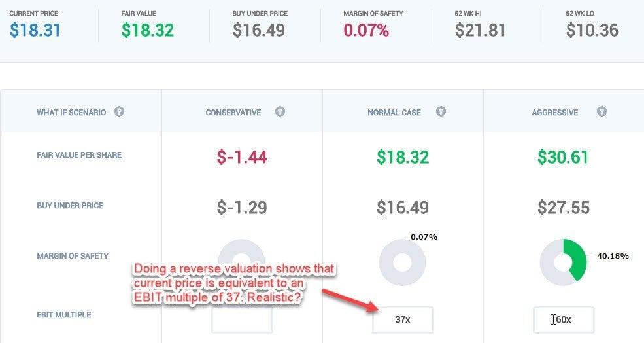Image resolution: width=644 pixels, height=343 pixels.
Task: Click the Aggressive buy under price $27.55
Action: [564, 208]
